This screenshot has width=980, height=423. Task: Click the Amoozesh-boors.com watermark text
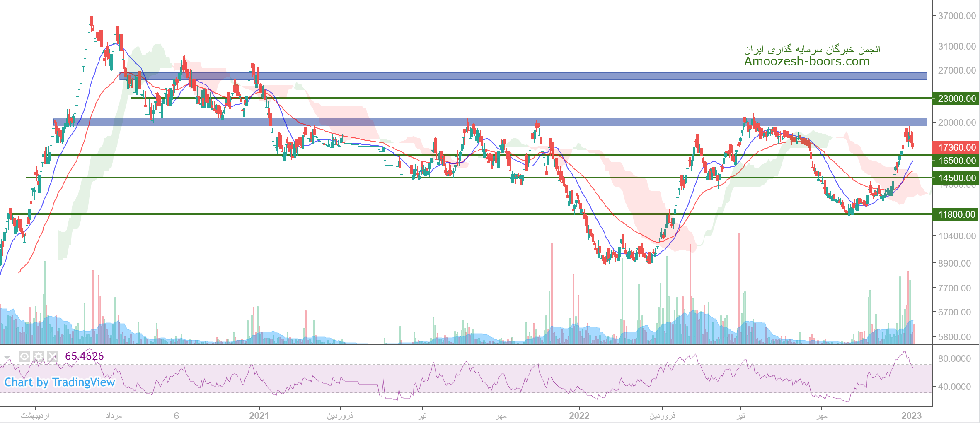[x=806, y=61]
